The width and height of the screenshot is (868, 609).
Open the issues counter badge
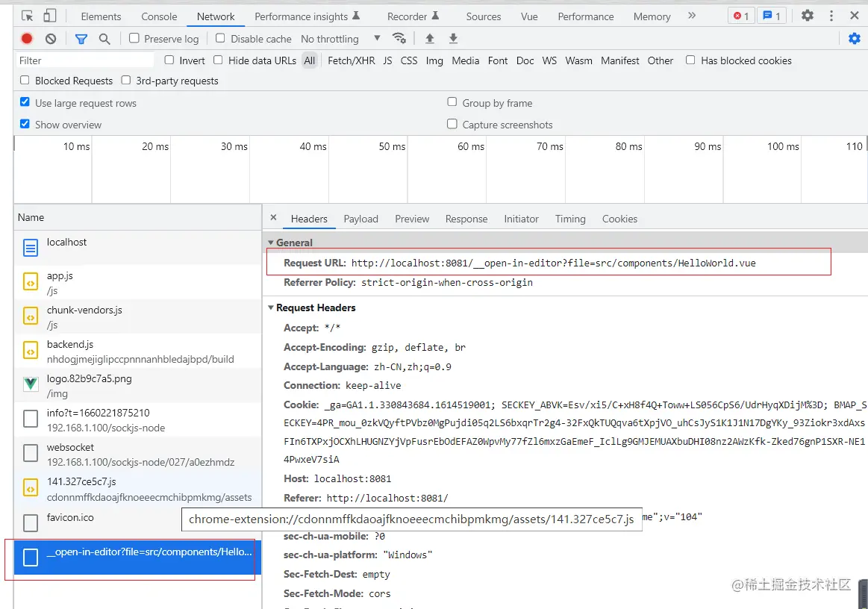click(772, 16)
